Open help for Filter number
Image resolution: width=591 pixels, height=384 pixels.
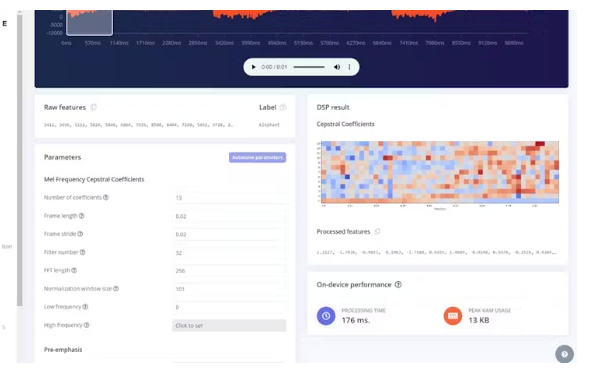pyautogui.click(x=83, y=252)
